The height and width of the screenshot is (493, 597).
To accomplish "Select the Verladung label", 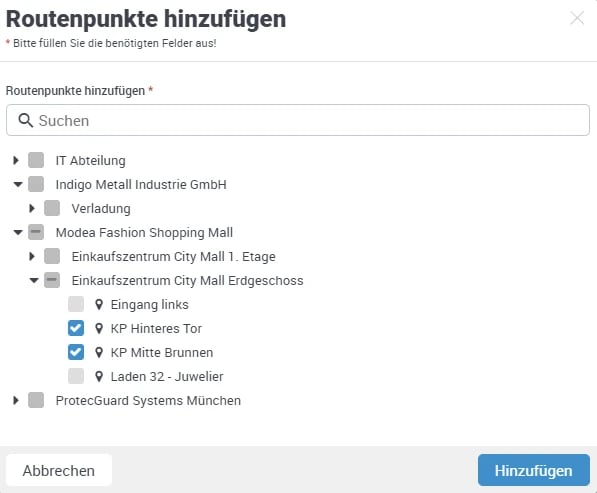I will pos(101,209).
